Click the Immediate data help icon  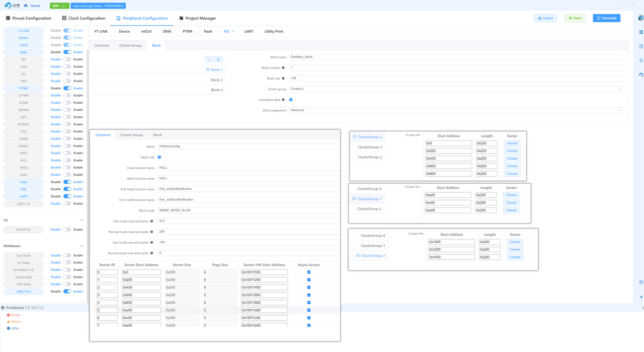pyautogui.click(x=283, y=100)
